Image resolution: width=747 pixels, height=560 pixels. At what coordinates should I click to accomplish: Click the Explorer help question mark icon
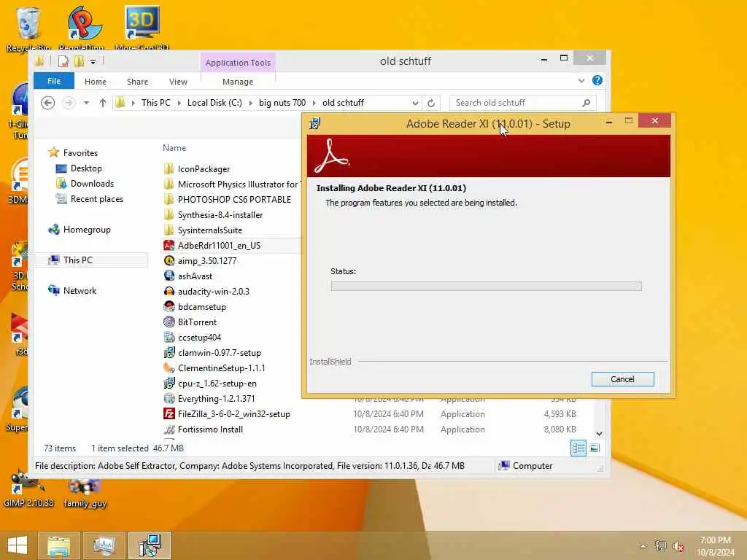(x=597, y=80)
